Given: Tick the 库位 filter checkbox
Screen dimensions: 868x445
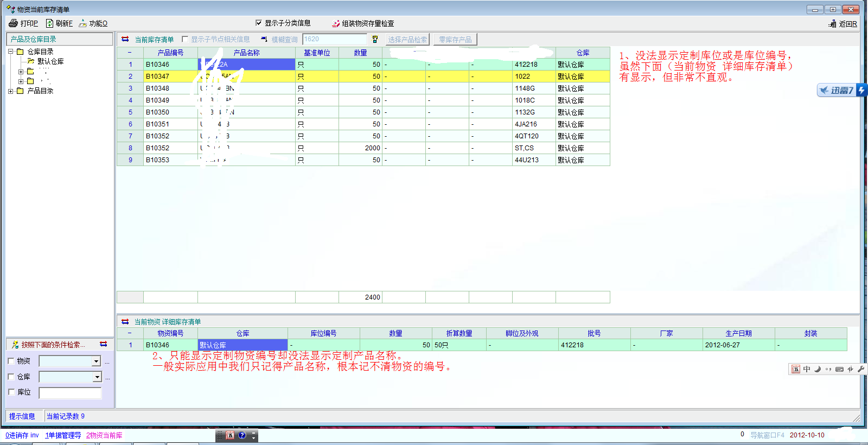Looking at the screenshot, I should (11, 392).
